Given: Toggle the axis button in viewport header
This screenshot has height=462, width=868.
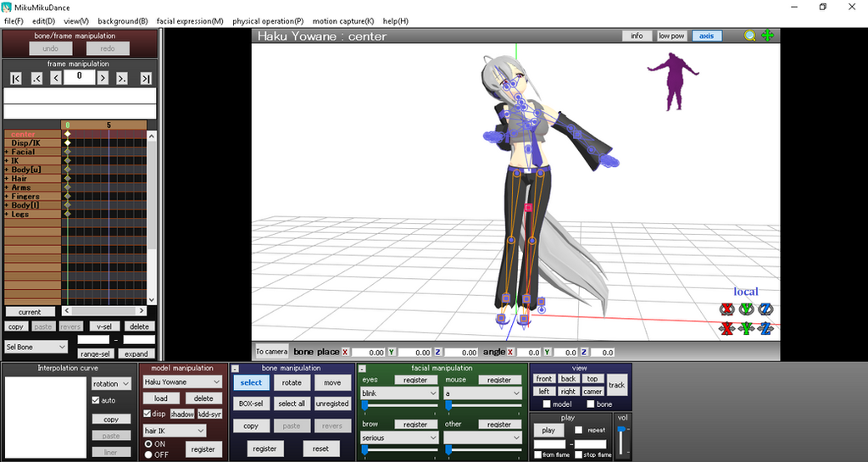Looking at the screenshot, I should click(706, 36).
